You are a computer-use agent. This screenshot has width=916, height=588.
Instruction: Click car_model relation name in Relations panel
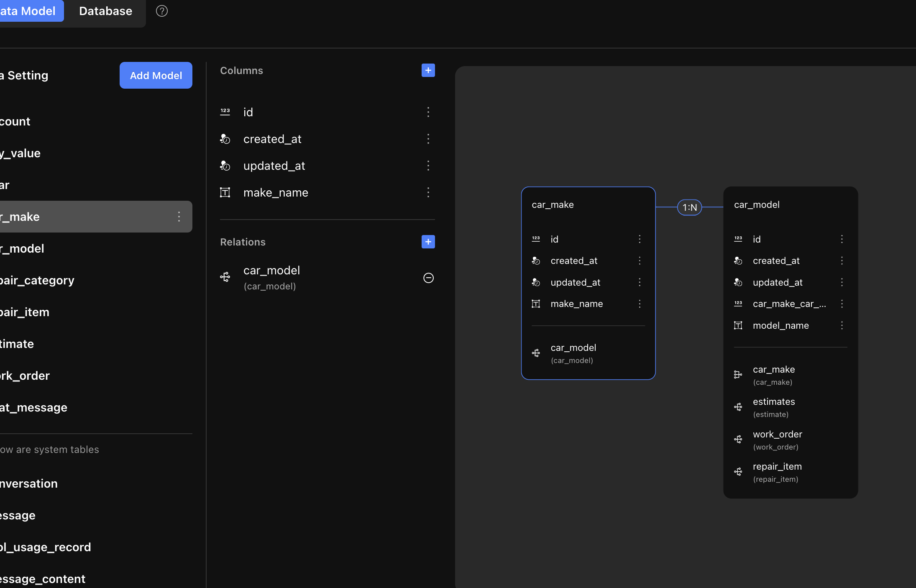[271, 271]
